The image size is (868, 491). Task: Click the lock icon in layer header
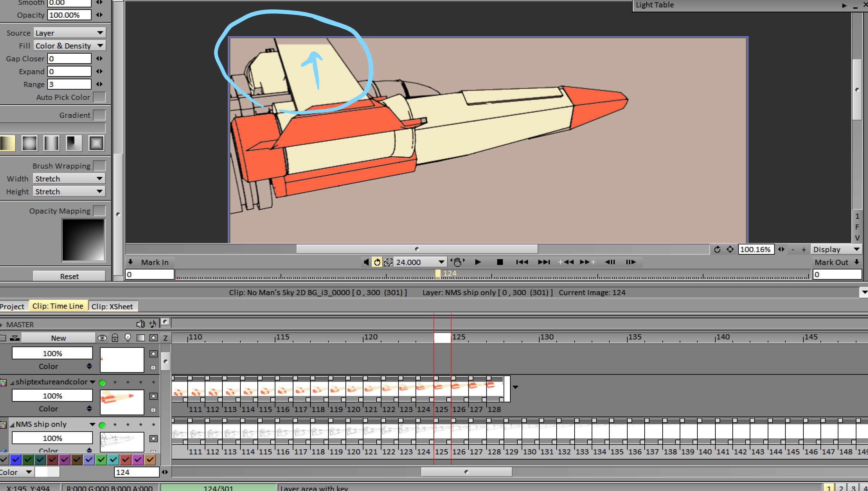(115, 338)
